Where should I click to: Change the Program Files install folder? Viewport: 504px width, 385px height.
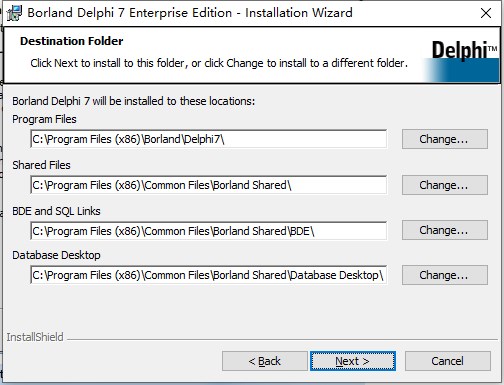445,139
